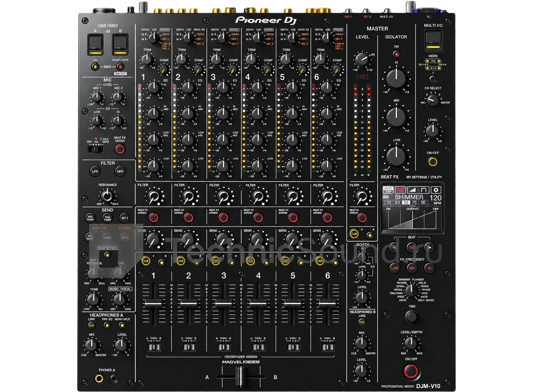Select beat value 100 on the FX screen

[423, 202]
